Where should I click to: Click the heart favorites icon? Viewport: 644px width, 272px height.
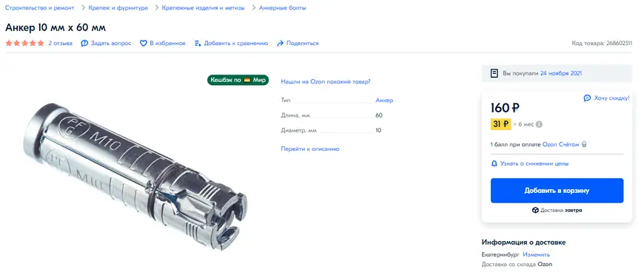coord(144,43)
